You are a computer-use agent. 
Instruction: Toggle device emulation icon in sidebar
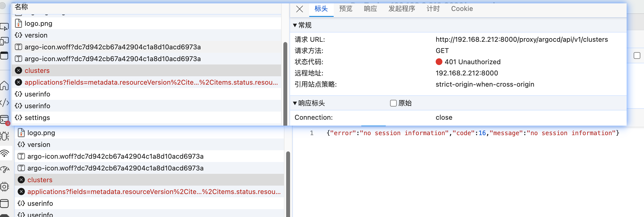click(4, 41)
